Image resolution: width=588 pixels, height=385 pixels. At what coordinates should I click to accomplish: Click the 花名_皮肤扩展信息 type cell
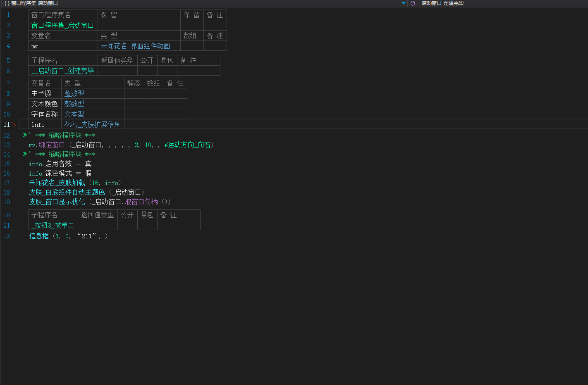point(93,124)
